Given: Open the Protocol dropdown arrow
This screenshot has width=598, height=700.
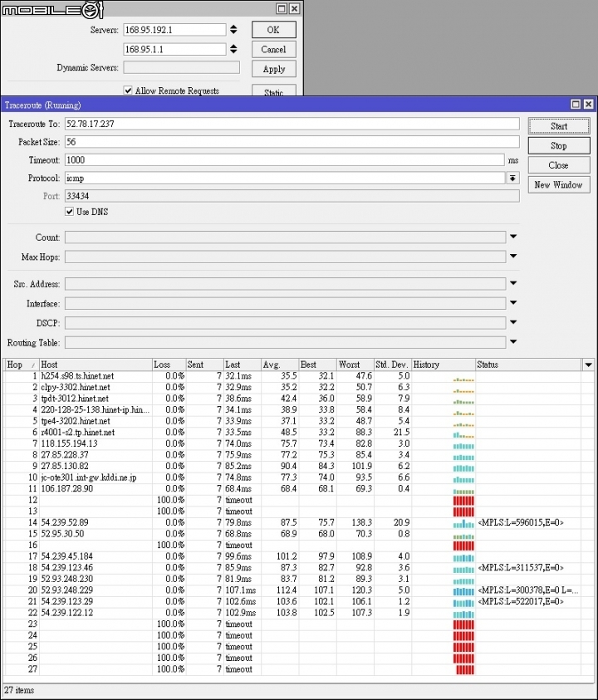Looking at the screenshot, I should pyautogui.click(x=512, y=179).
